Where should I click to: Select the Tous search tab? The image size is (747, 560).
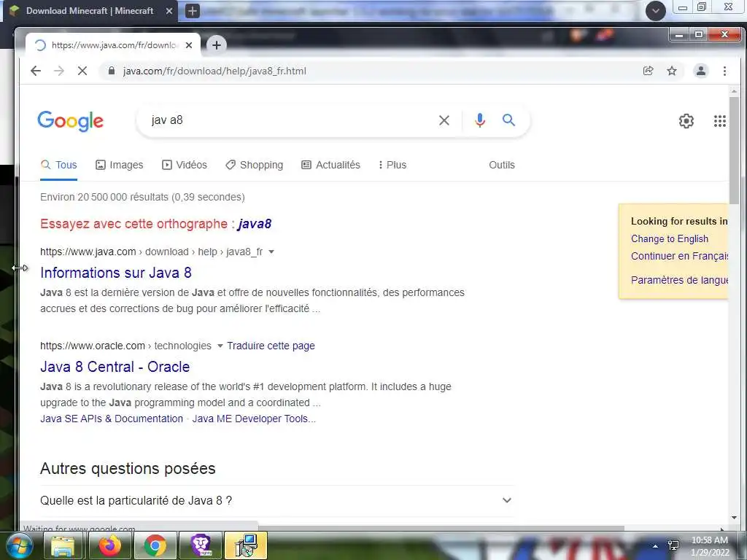point(58,165)
